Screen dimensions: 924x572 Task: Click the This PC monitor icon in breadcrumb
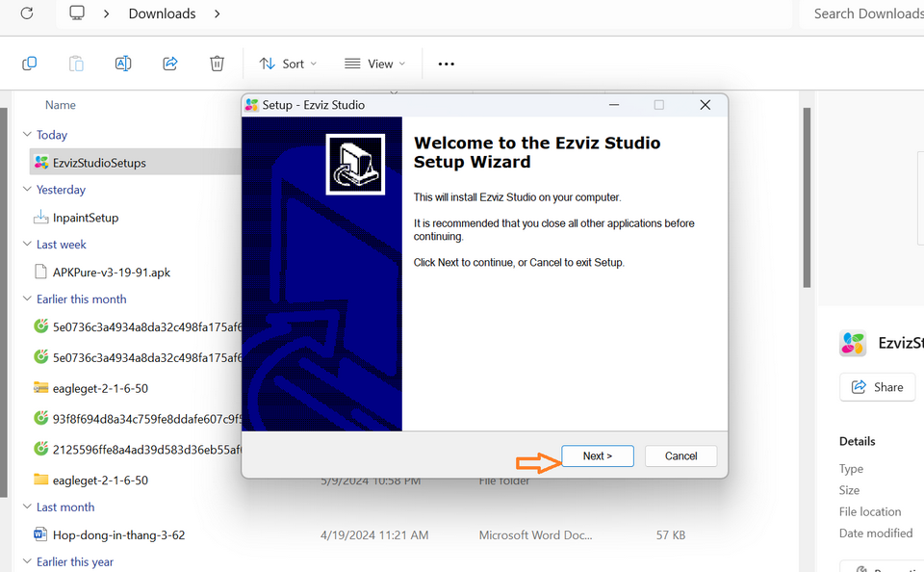(77, 13)
